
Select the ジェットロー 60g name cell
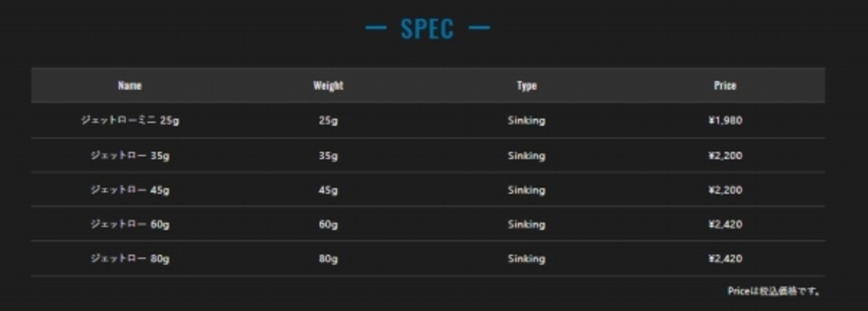130,224
